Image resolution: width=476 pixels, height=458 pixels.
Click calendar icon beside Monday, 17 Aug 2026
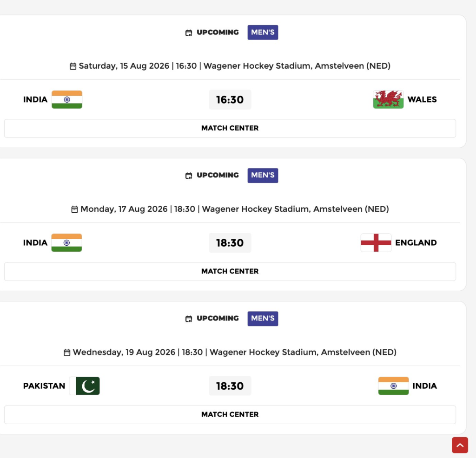point(74,209)
